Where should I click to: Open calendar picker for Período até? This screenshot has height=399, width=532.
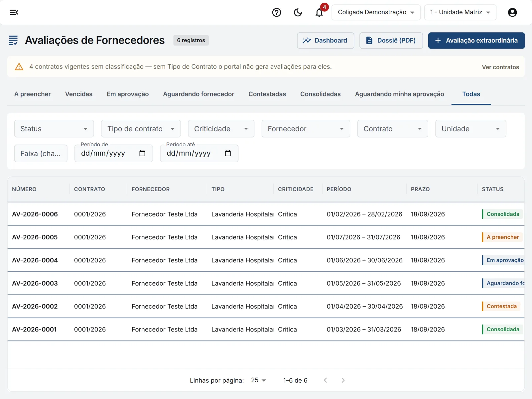(228, 153)
